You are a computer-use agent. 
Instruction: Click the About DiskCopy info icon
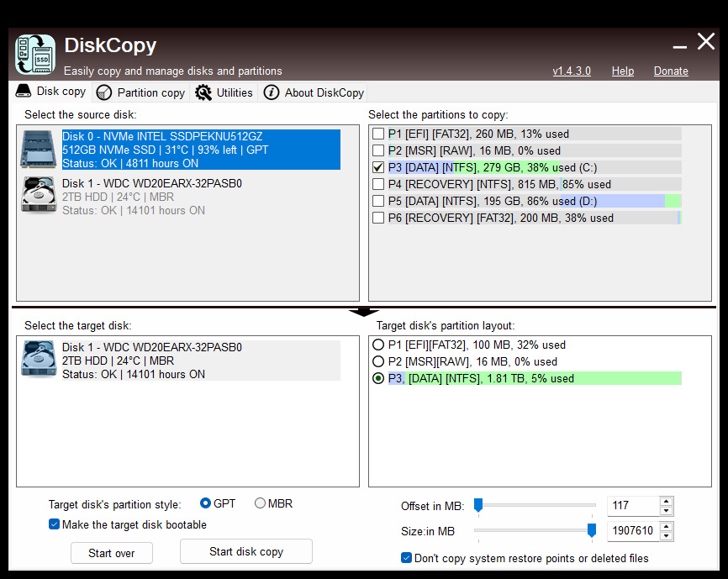[272, 92]
